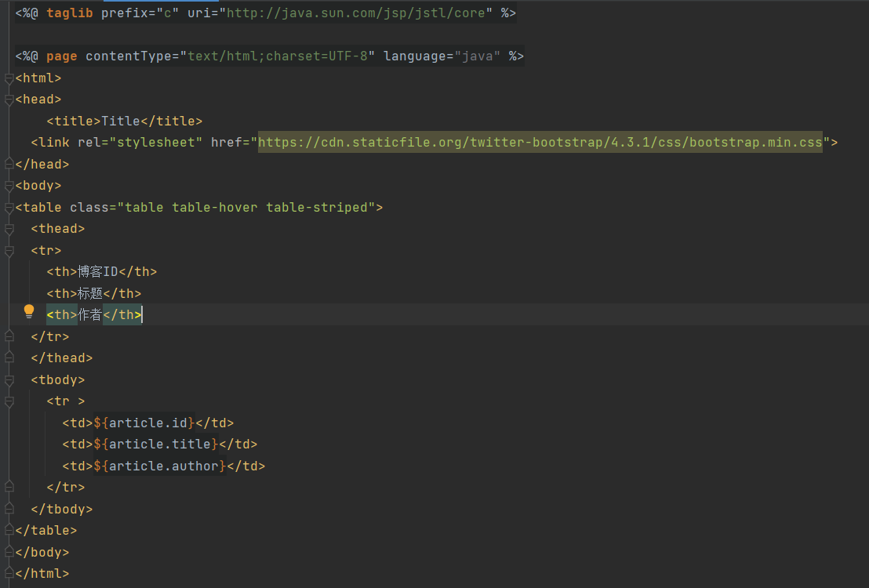Viewport: 869px width, 588px height.
Task: Open the bootstrap.min.css stylesheet URL
Action: point(540,143)
